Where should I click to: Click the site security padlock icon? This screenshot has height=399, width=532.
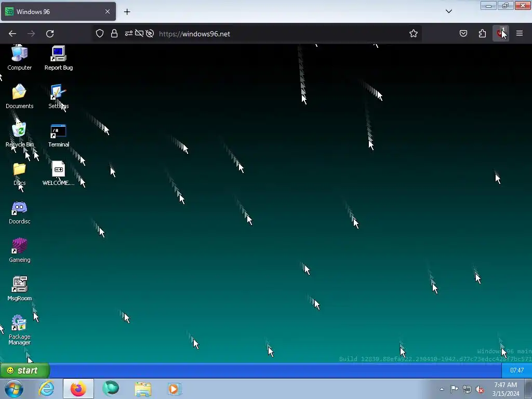pos(114,34)
